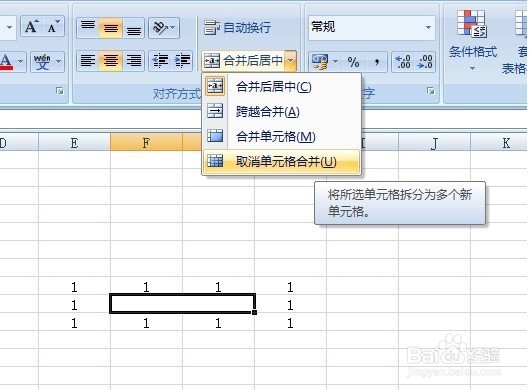Screen dimensions: 531x390
Task: Select bottom vertical align icon
Action: (x=133, y=28)
